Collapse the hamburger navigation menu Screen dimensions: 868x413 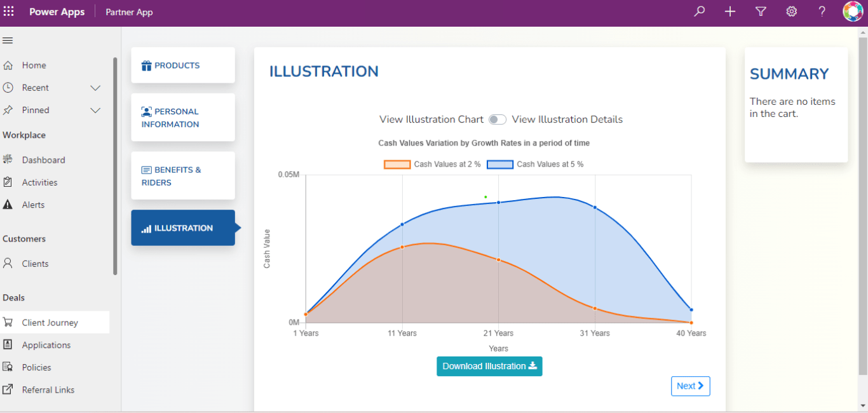coord(8,41)
